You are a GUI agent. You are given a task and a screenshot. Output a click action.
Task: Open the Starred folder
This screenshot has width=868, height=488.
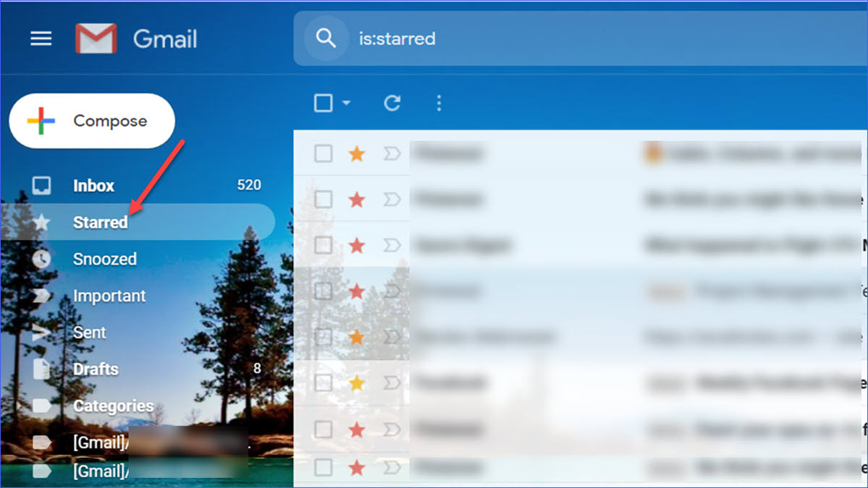point(101,221)
